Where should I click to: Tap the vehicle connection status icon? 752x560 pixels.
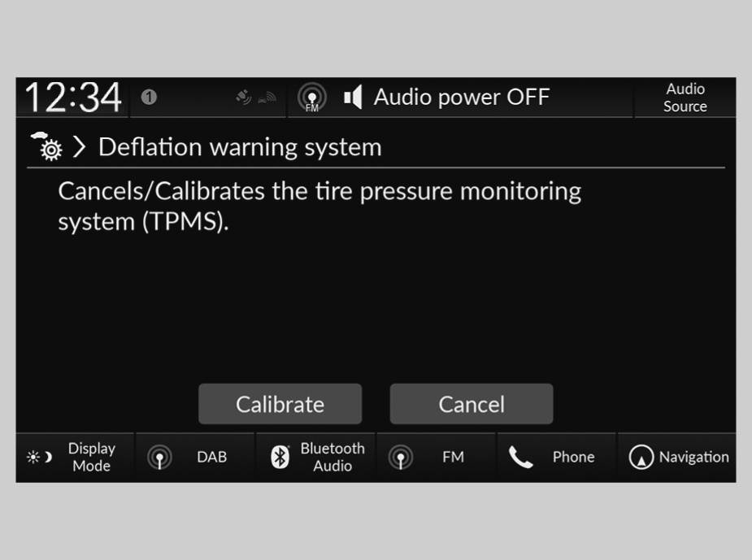coord(267,98)
